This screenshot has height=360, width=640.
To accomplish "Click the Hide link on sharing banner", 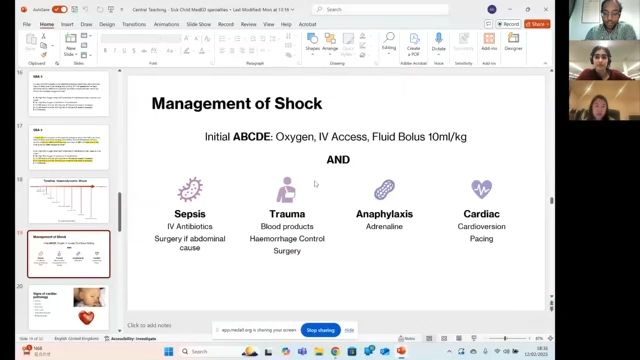I will coord(349,330).
